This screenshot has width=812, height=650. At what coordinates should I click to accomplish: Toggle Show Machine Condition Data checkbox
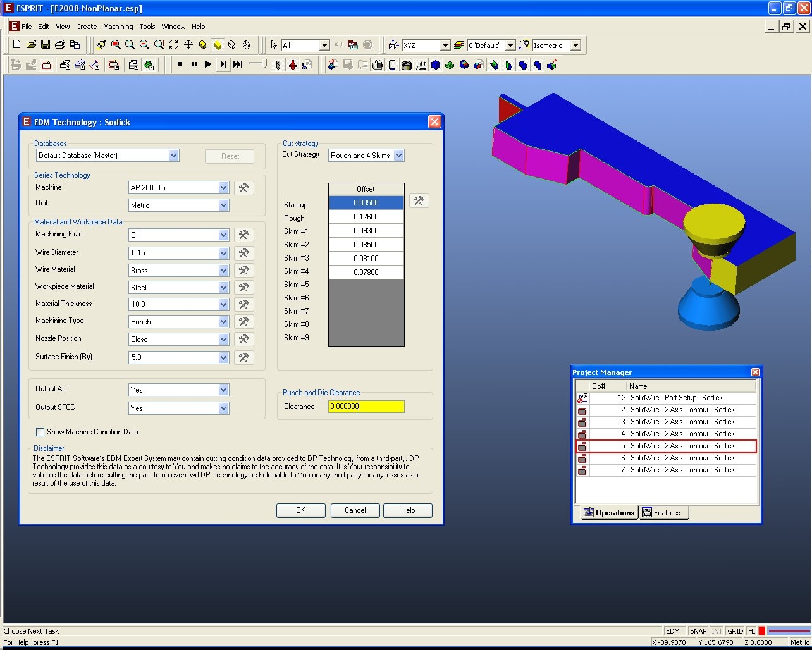tap(40, 432)
